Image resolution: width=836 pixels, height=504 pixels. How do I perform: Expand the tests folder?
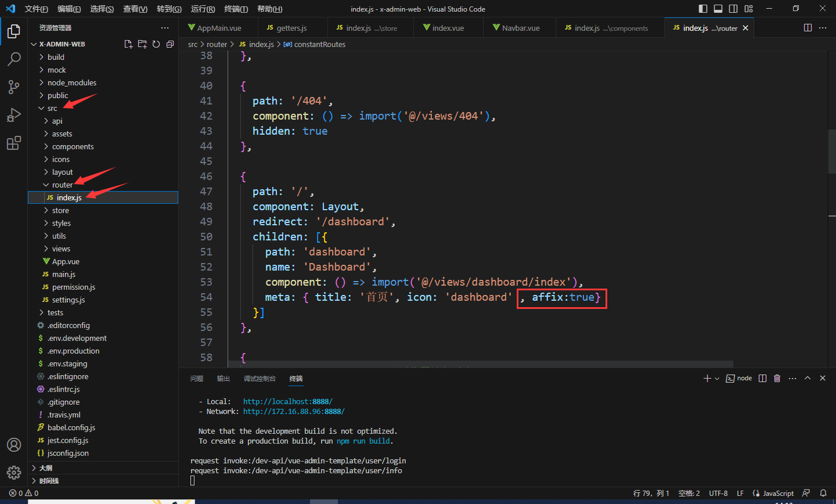coord(103,312)
